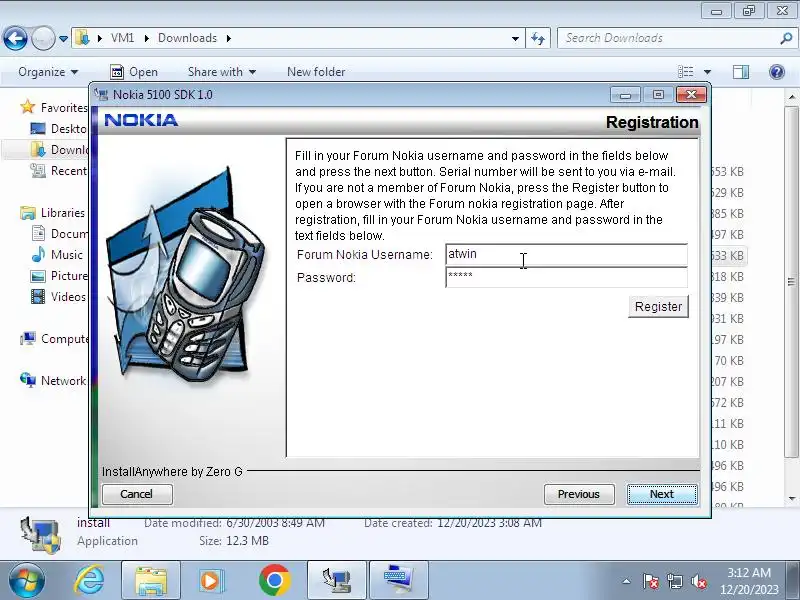The image size is (800, 600).
Task: Click the Nokia installer title bar icon
Action: 102,94
